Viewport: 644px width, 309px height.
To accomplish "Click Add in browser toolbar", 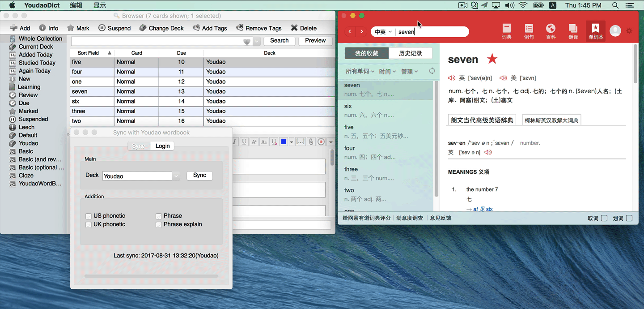I will point(20,28).
